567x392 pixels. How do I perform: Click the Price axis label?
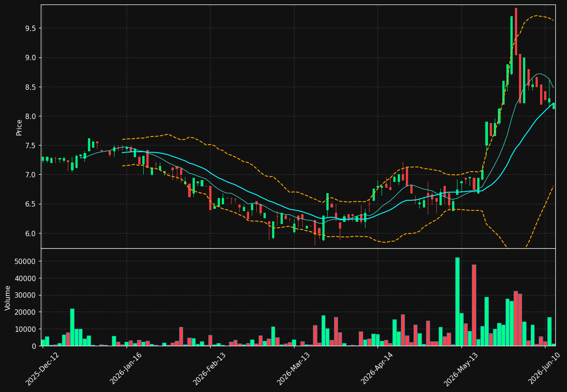click(19, 127)
